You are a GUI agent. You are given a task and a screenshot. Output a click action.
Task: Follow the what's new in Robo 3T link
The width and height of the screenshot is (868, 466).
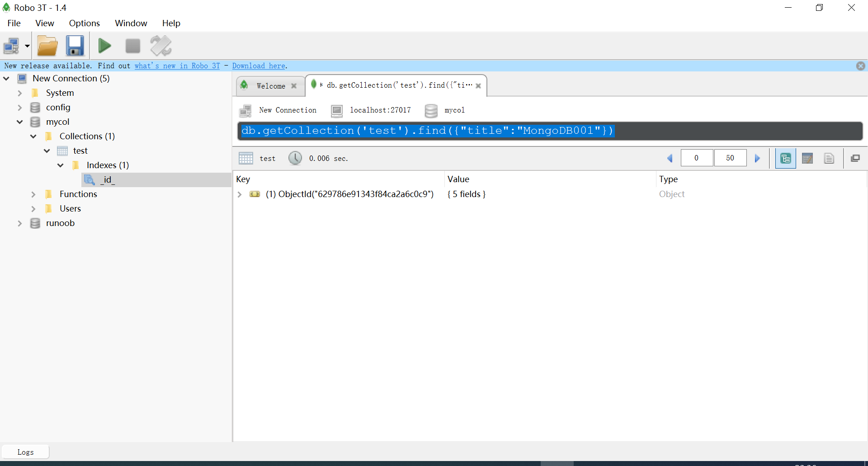coord(177,66)
